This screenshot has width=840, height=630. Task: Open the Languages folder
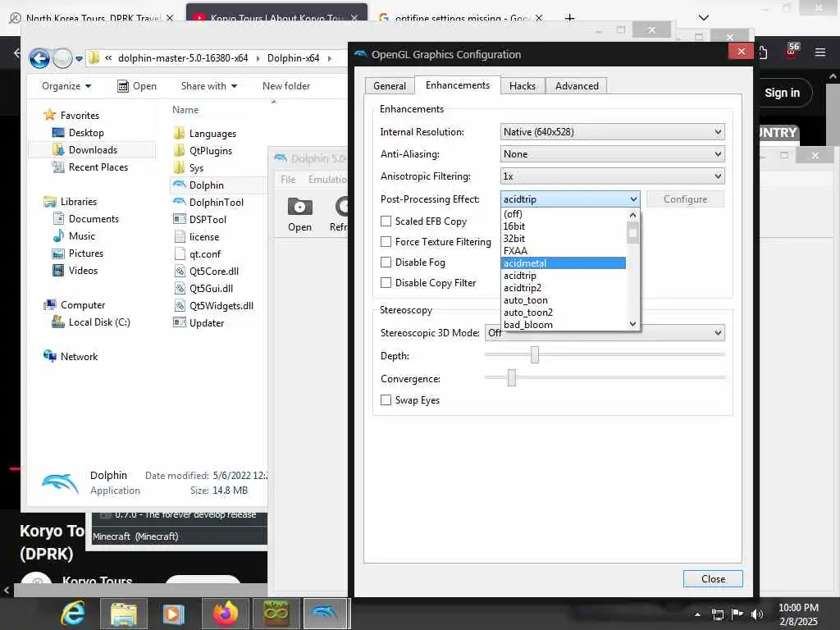tap(212, 134)
